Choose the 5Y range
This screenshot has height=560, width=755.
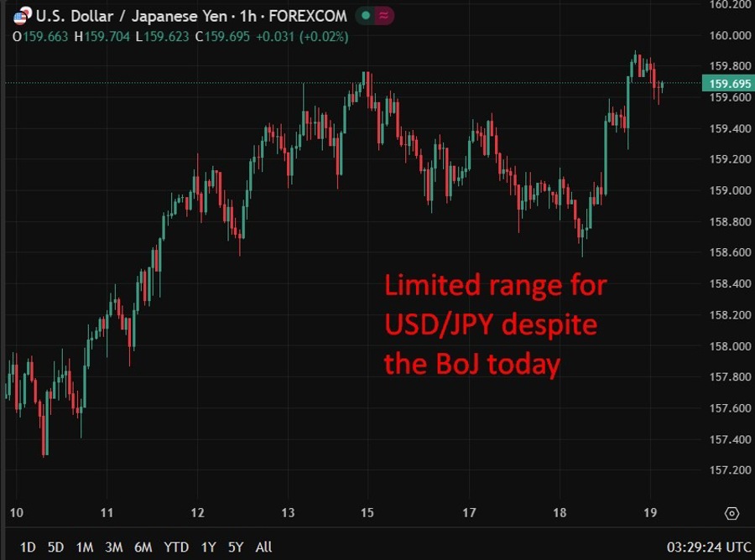coord(235,547)
